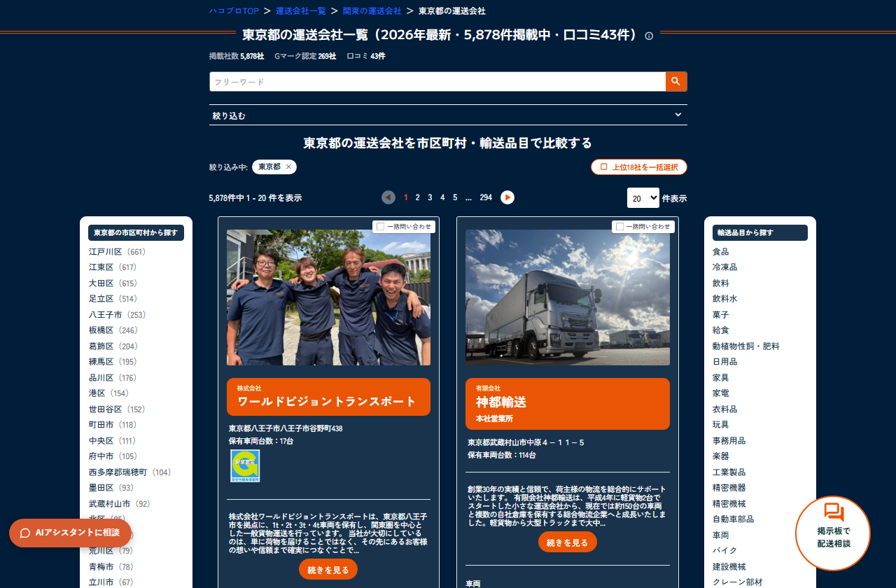Select 家電 in the cargo type list
The height and width of the screenshot is (588, 896).
(x=720, y=393)
